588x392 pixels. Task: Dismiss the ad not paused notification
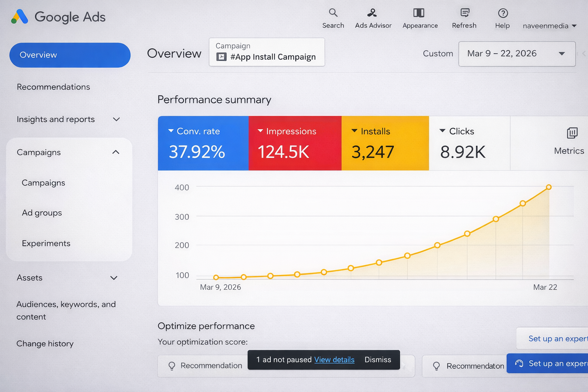coord(377,360)
